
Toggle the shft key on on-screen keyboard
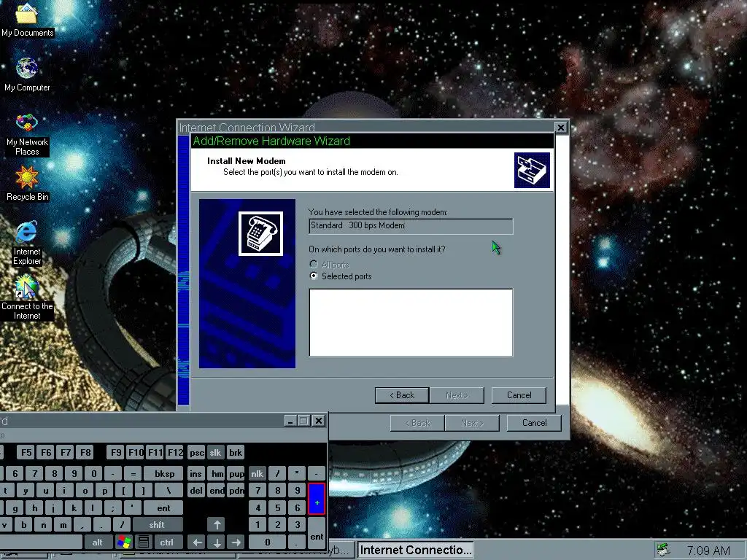tap(158, 525)
